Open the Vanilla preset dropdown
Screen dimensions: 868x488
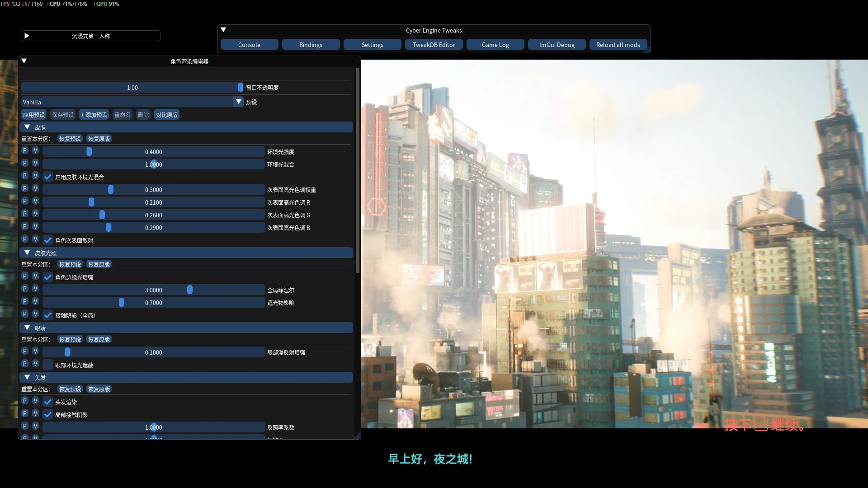point(239,102)
